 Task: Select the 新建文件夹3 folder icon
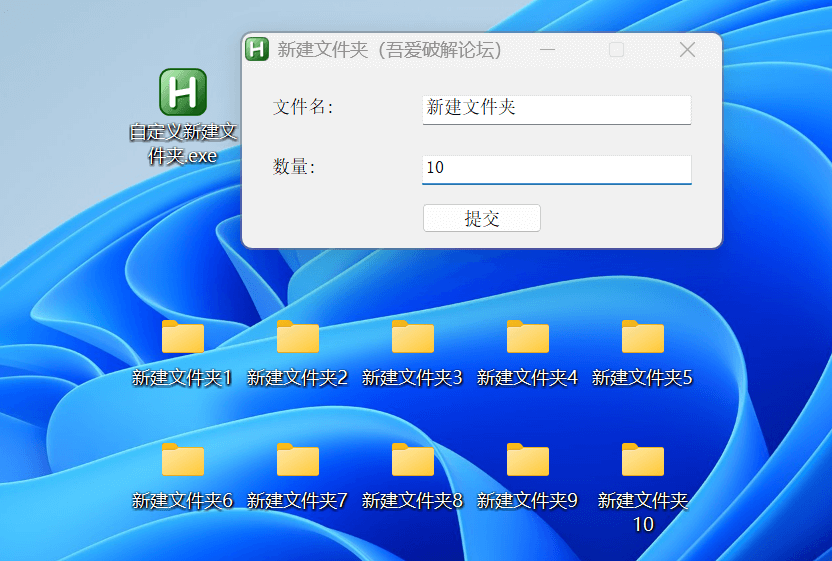(x=413, y=336)
